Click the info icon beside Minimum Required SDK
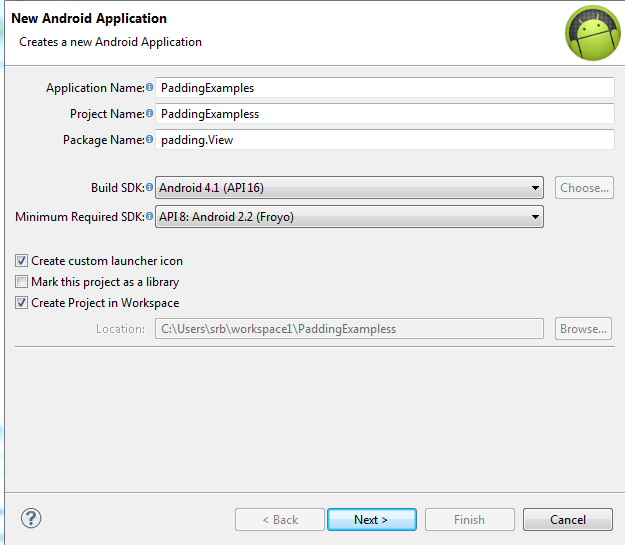Screen dimensions: 625x545 pos(149,216)
